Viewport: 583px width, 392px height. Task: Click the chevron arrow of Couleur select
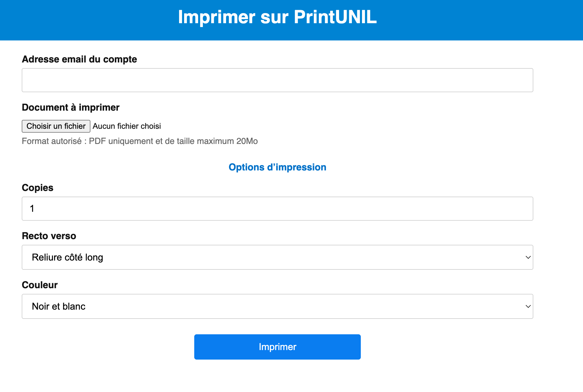528,306
